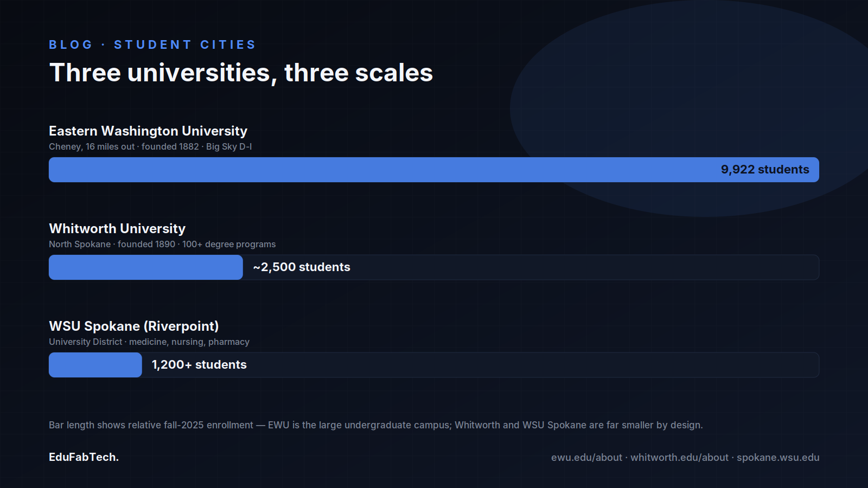Click the EWU subtitle with Cheney details
The image size is (868, 488).
coord(150,146)
